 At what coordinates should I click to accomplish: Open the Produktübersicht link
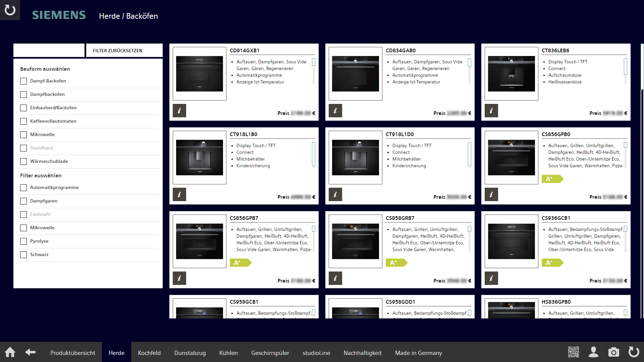[73, 353]
